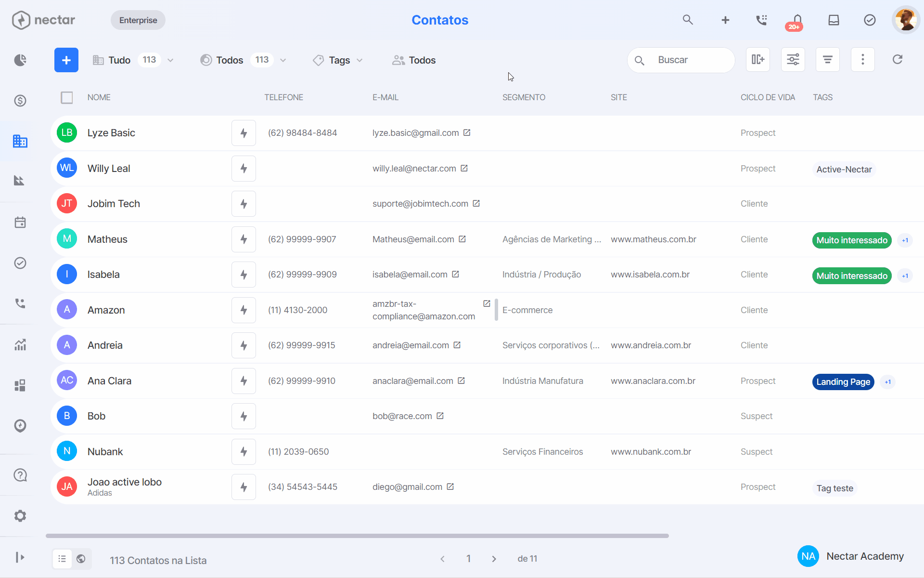The height and width of the screenshot is (578, 924).
Task: Switch to map view toggle
Action: tap(81, 559)
